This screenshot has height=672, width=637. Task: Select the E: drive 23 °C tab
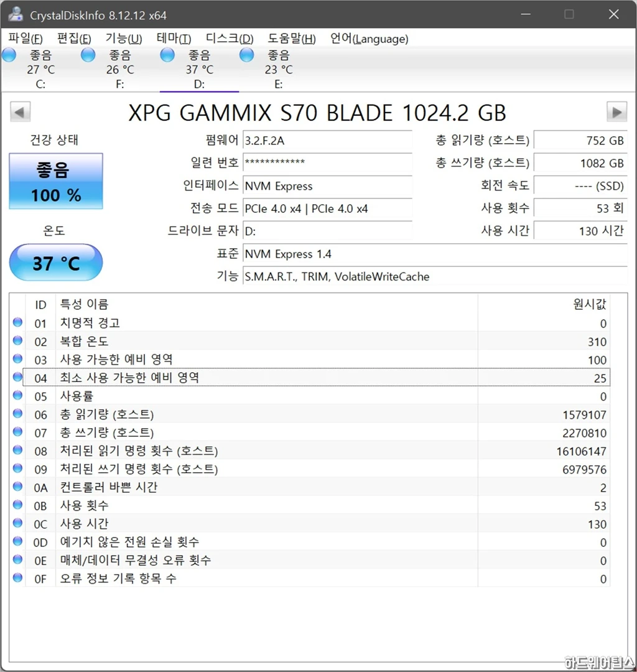point(279,68)
